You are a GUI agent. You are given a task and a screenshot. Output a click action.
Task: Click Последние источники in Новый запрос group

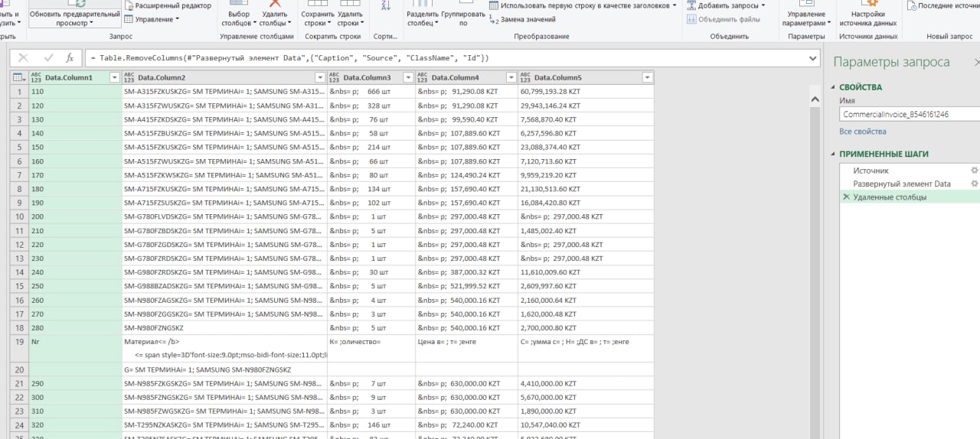point(942,5)
